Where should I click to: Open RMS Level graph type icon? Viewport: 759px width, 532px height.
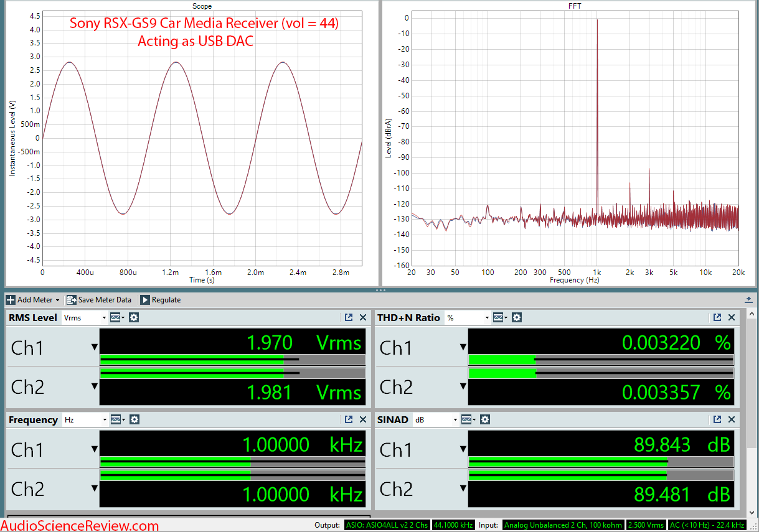point(117,317)
